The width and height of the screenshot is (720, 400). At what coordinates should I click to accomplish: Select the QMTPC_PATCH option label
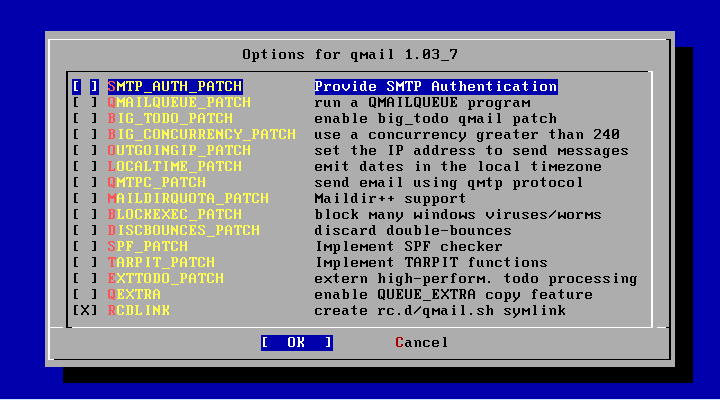(x=157, y=182)
